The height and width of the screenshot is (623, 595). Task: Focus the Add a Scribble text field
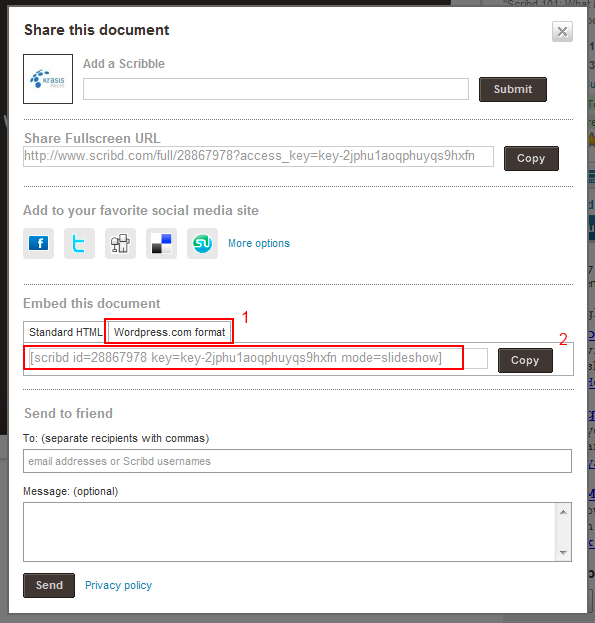point(276,89)
